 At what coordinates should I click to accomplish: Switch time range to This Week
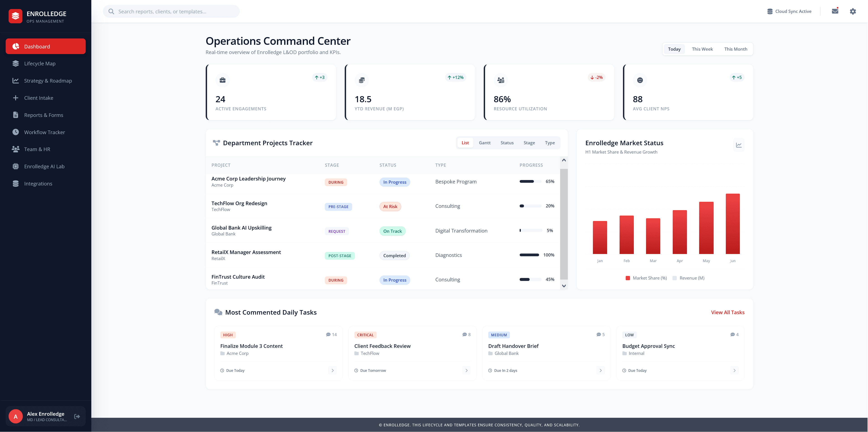pos(702,49)
